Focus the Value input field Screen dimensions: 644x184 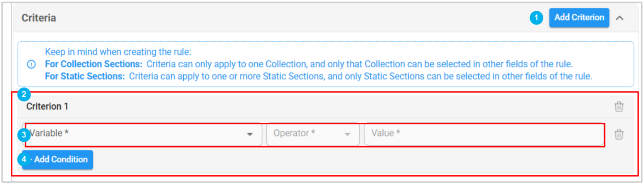[484, 134]
